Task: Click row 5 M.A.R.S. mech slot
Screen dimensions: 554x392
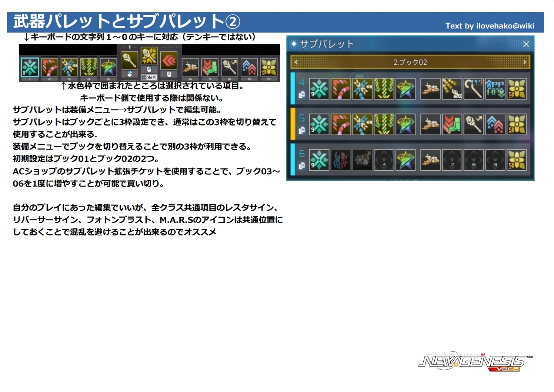Action: (x=430, y=124)
